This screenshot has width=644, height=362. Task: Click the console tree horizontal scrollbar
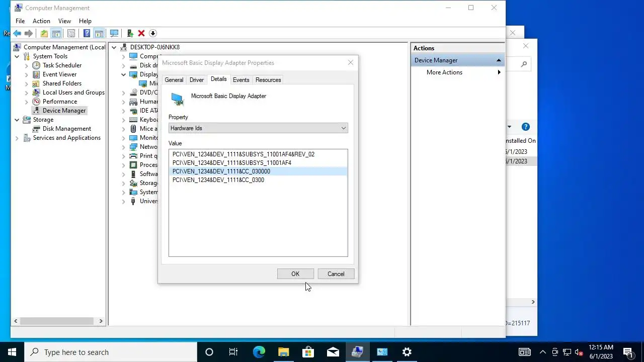(x=58, y=321)
